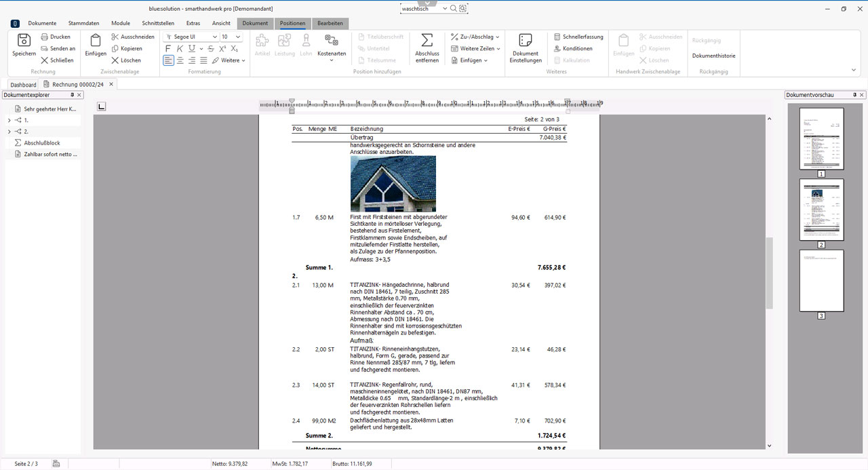Center align text

click(x=180, y=60)
